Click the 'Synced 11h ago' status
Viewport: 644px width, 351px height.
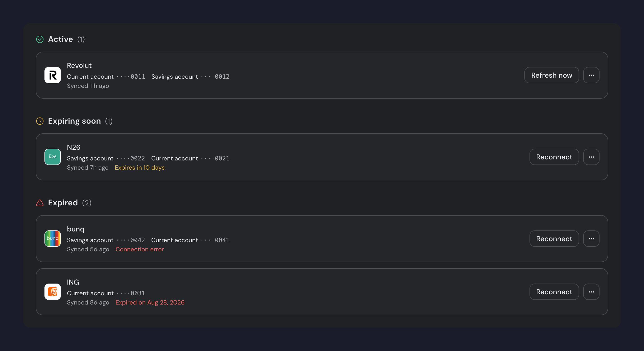88,86
